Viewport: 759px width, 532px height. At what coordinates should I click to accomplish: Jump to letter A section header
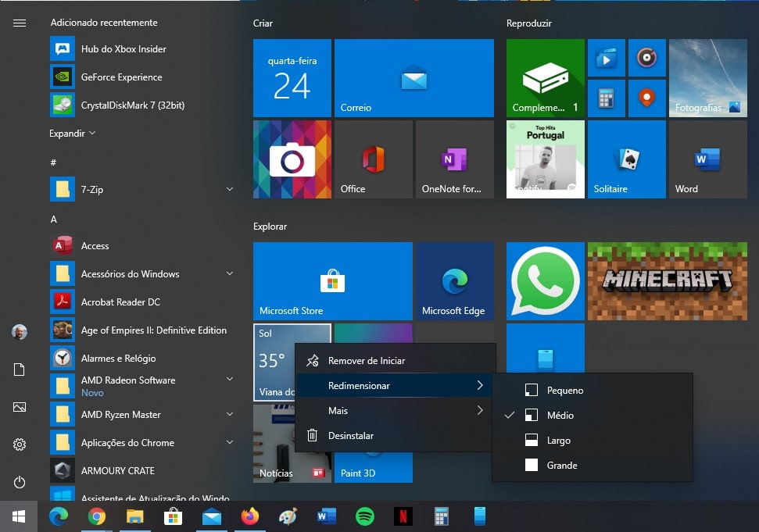point(54,219)
